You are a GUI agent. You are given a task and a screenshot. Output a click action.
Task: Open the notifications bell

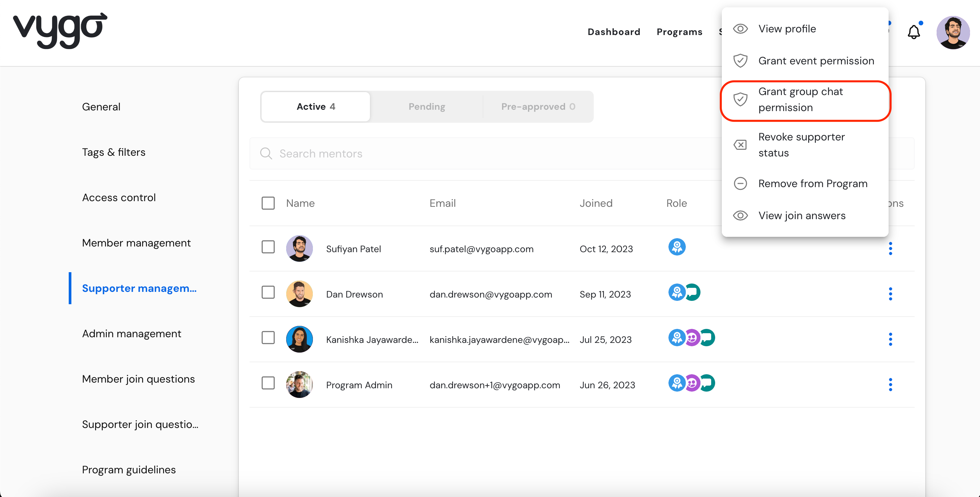click(x=913, y=32)
